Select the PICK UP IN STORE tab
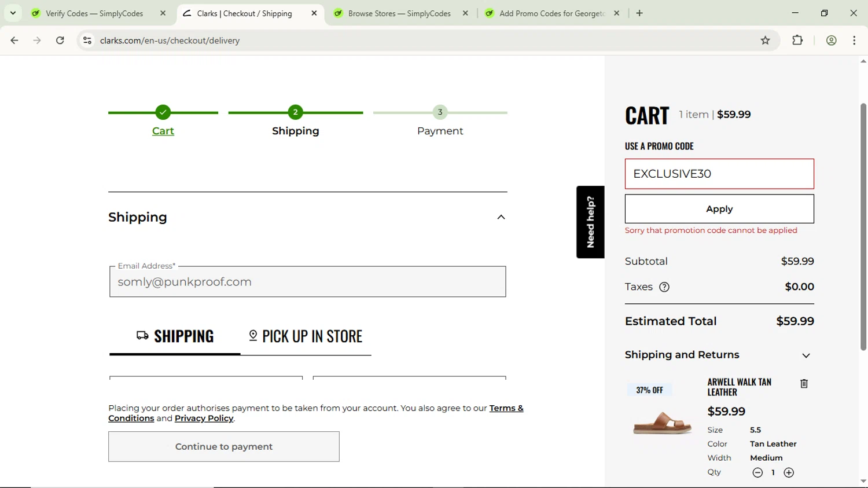This screenshot has width=868, height=488. point(306,336)
